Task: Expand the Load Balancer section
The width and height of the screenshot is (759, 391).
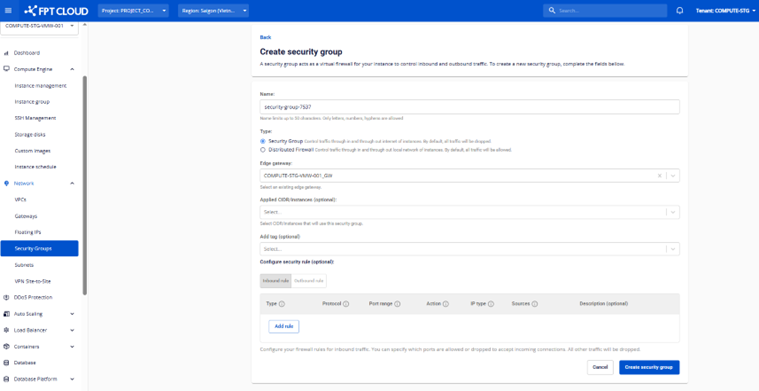Action: point(72,330)
